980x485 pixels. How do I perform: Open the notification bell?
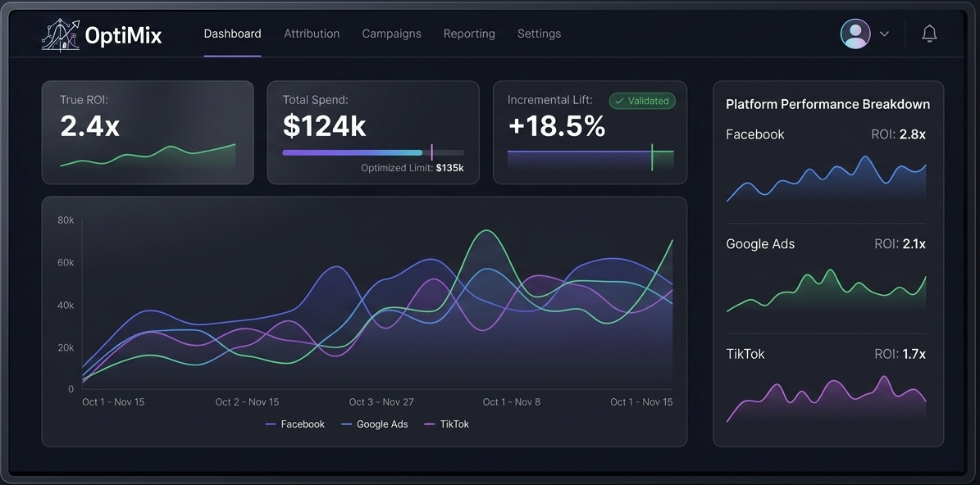[929, 34]
